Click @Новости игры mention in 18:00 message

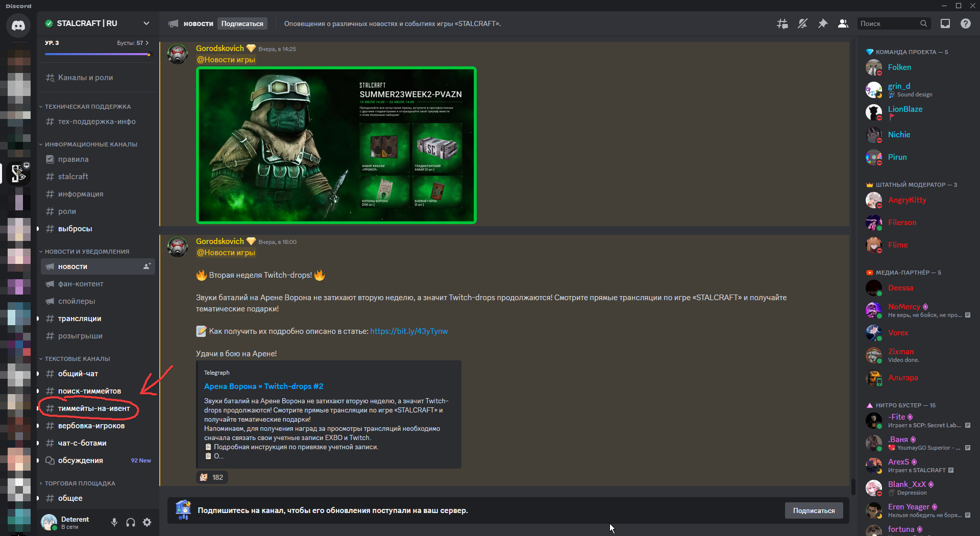pyautogui.click(x=226, y=253)
